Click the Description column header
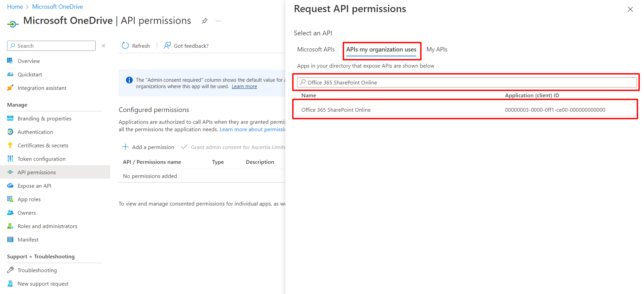Screen dimensions: 644x294 [260, 162]
